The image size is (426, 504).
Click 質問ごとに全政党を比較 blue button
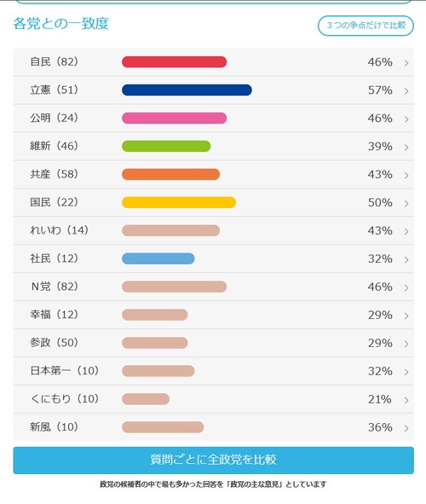(213, 460)
